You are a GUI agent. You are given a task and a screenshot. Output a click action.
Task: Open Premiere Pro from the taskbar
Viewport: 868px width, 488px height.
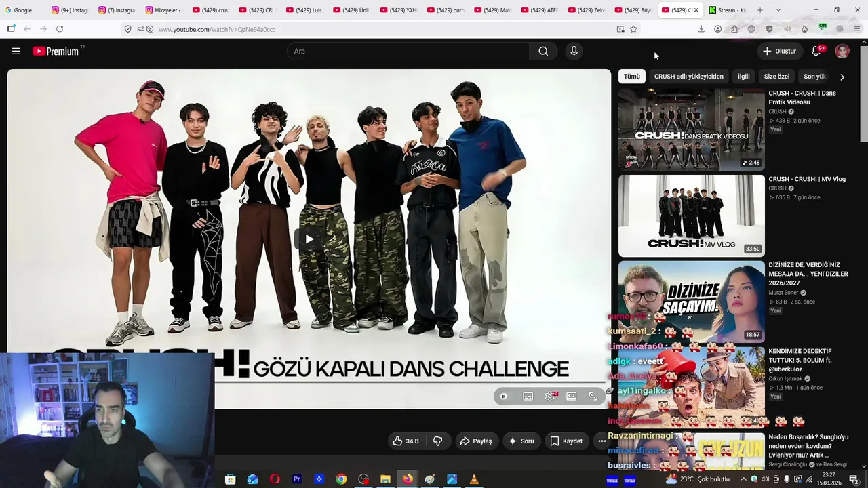pos(296,479)
